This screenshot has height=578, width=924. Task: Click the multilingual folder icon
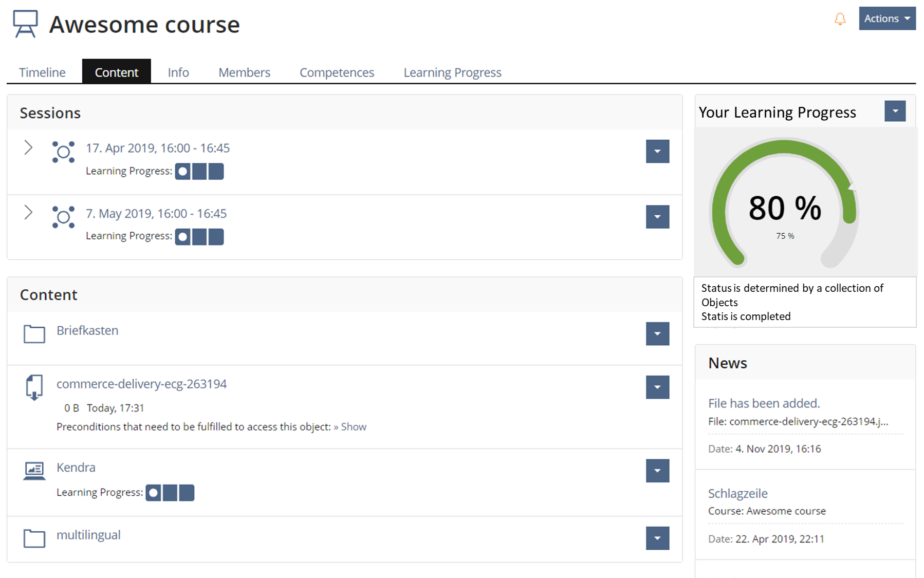(x=34, y=538)
